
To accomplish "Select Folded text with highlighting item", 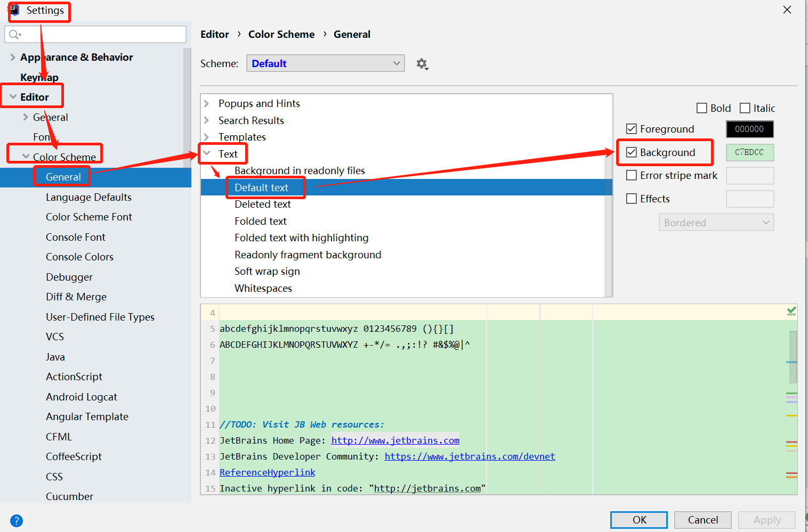I will 302,238.
